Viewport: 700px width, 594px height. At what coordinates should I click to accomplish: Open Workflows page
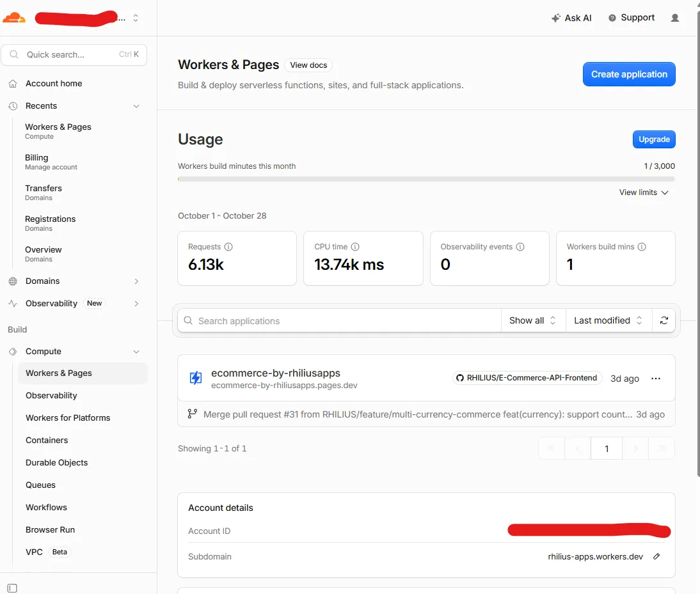pos(47,507)
